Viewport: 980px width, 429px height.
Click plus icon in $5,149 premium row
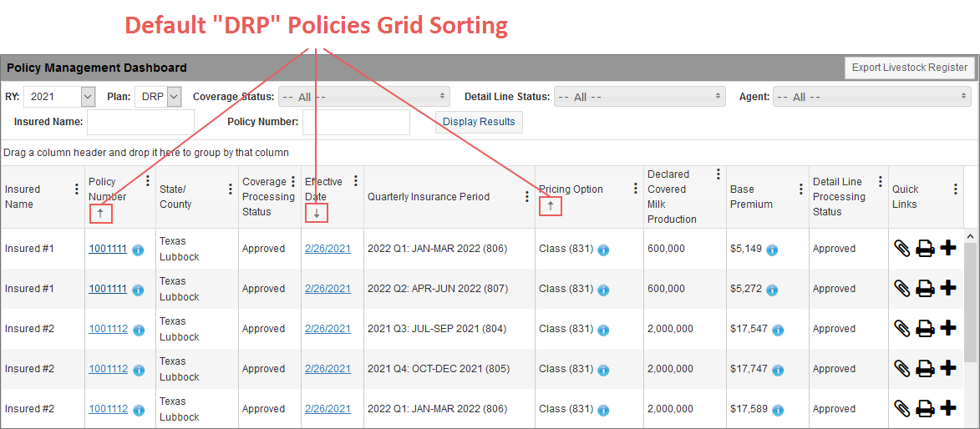pos(948,248)
